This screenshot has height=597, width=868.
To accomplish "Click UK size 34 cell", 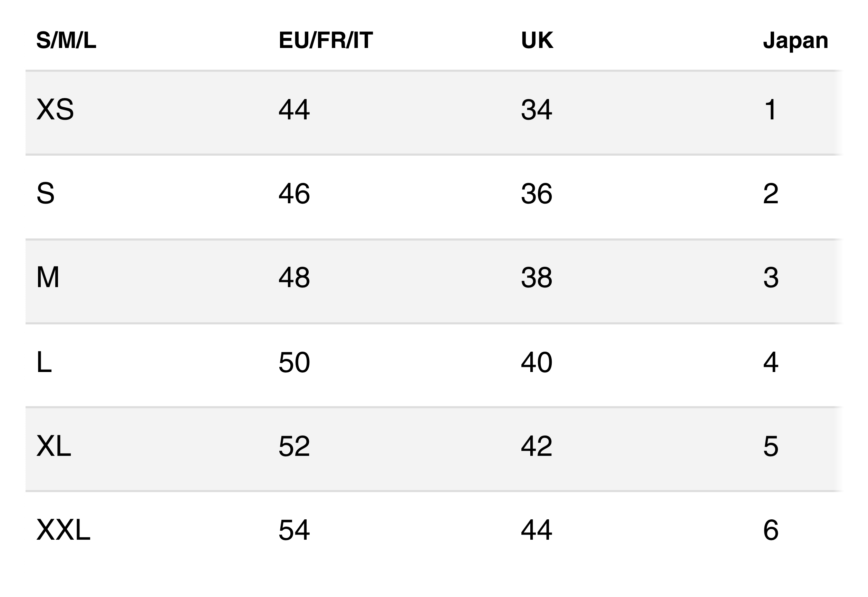I will (x=537, y=110).
